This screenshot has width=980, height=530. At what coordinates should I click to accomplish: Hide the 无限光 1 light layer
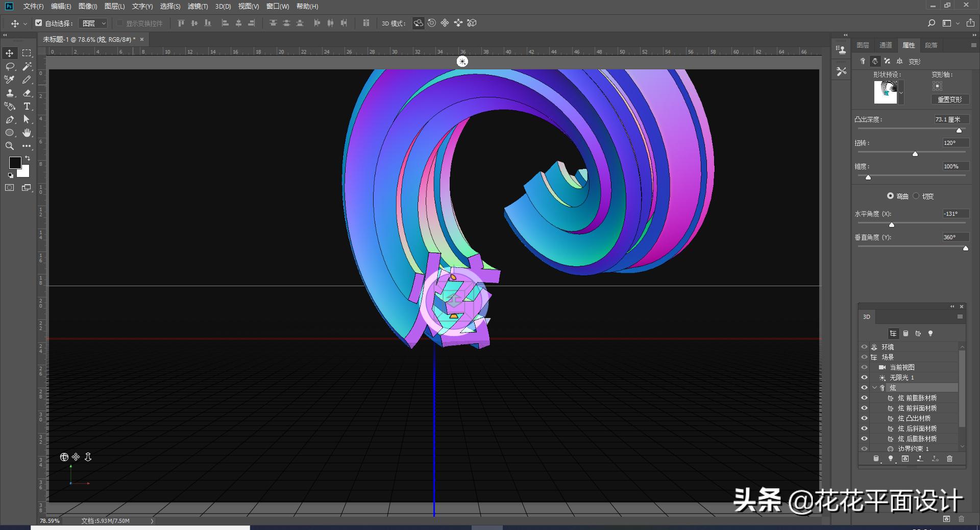864,377
